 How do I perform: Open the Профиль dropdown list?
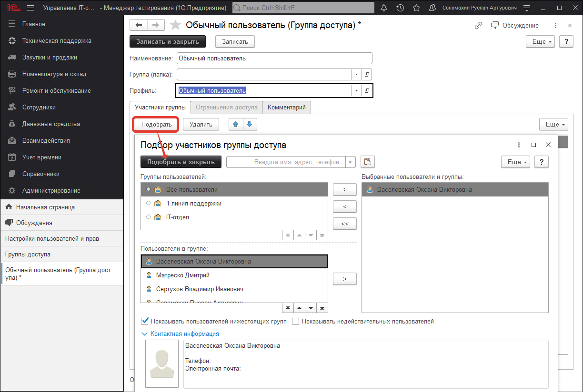click(x=356, y=90)
